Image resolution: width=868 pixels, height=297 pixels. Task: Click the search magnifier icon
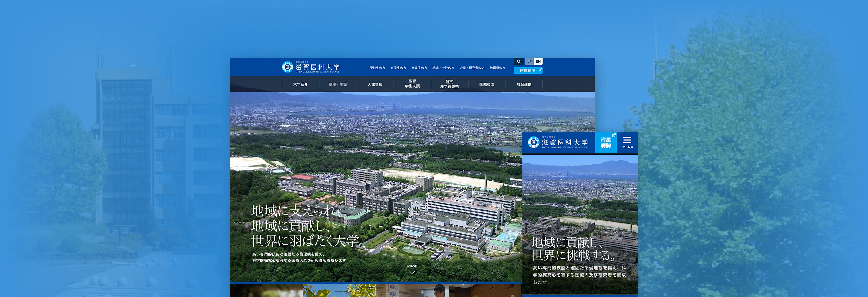519,61
